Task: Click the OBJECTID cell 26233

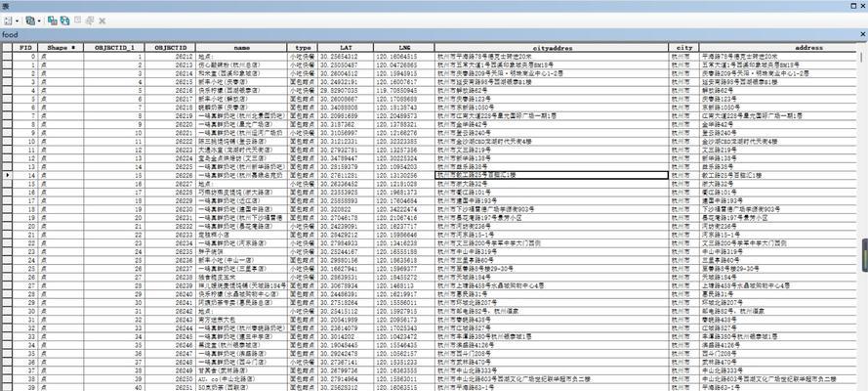Action: click(170, 235)
